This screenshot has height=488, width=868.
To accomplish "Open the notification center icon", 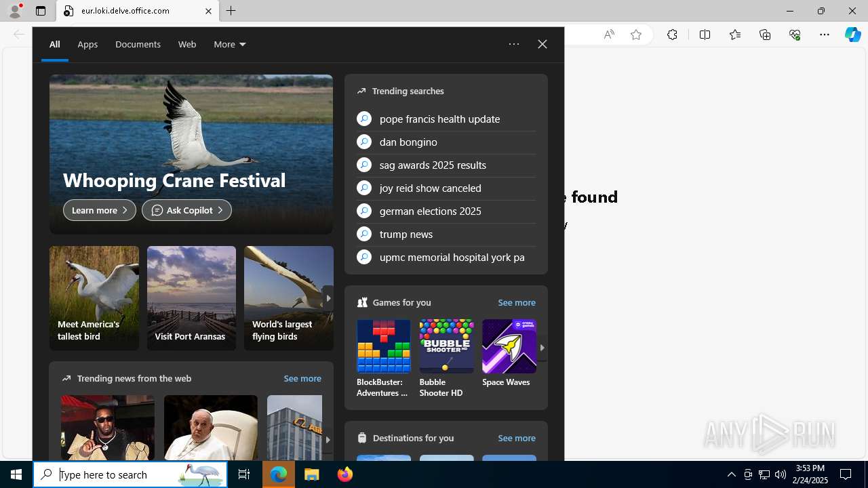I will coord(846,474).
